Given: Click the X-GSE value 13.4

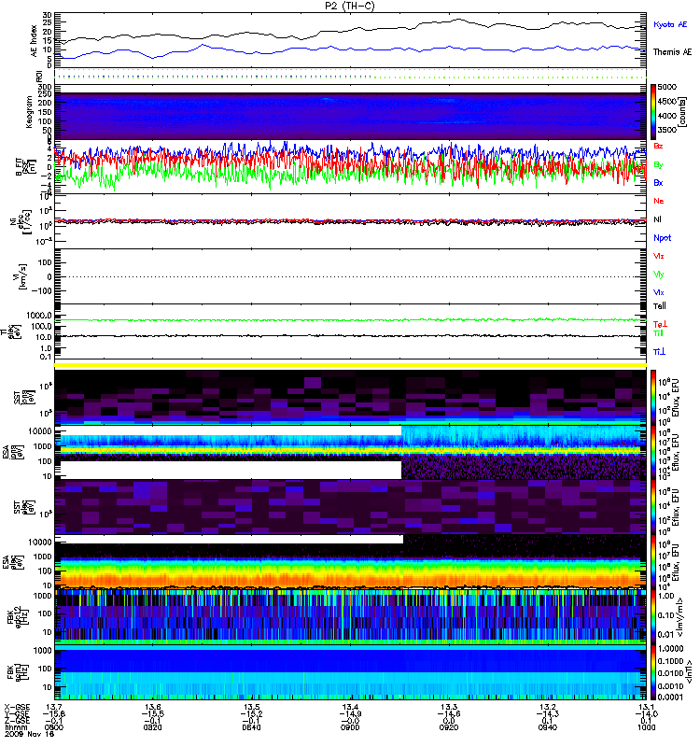Looking at the screenshot, I should (350, 707).
